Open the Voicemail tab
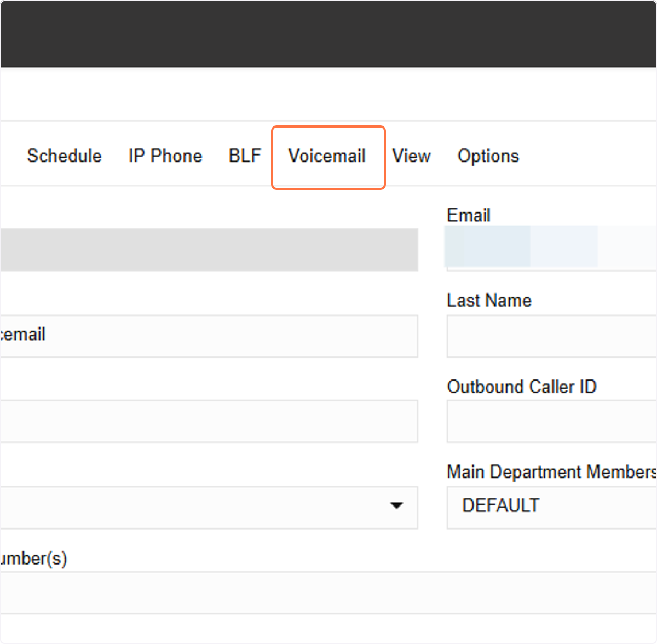657x644 pixels. click(327, 156)
